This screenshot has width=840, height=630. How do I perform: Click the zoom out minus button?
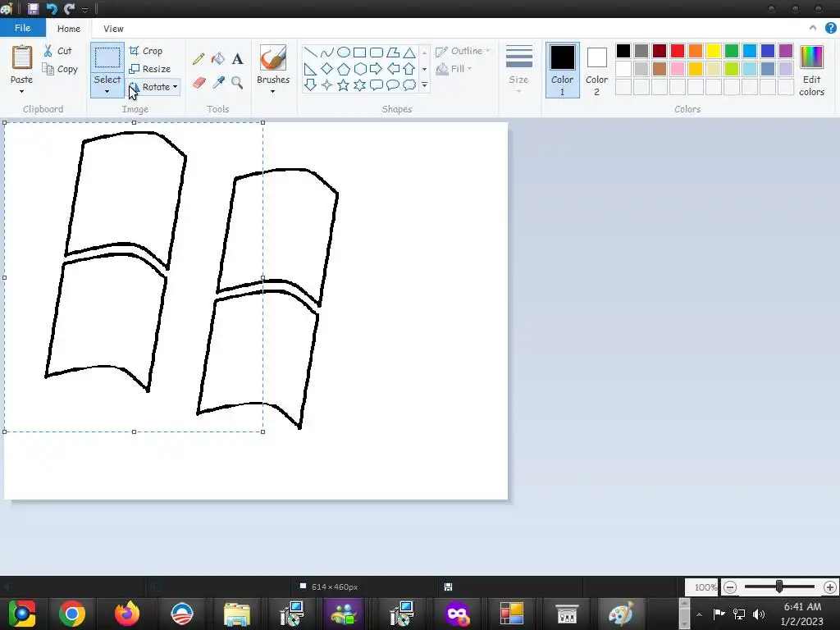pyautogui.click(x=729, y=587)
